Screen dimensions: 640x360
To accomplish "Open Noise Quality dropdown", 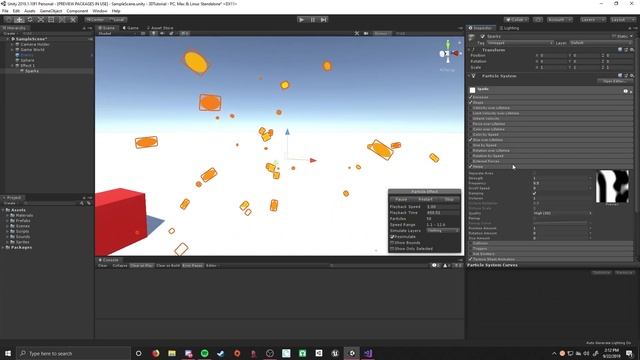I will 562,213.
